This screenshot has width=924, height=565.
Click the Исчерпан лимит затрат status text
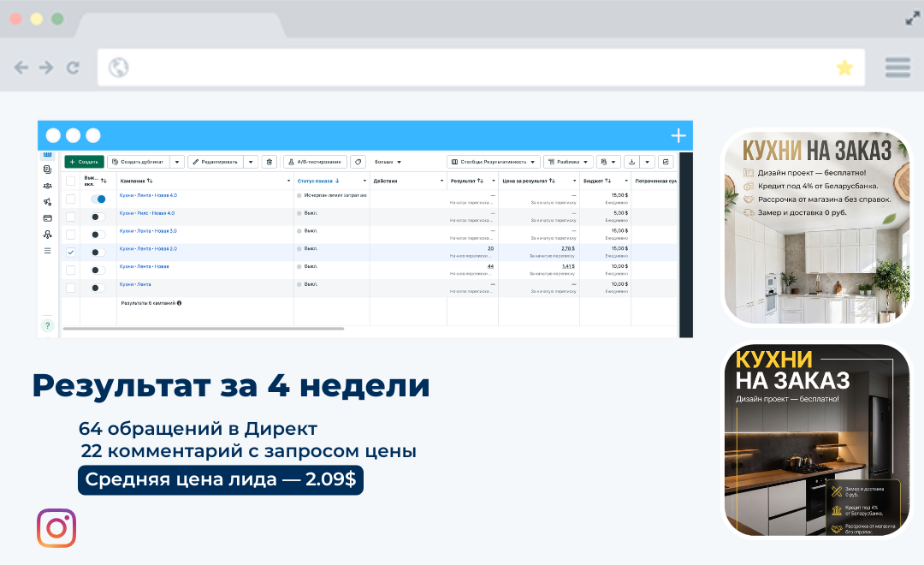(x=335, y=195)
